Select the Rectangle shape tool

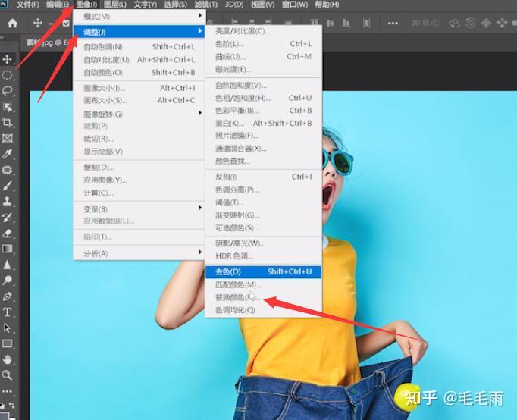(8, 343)
